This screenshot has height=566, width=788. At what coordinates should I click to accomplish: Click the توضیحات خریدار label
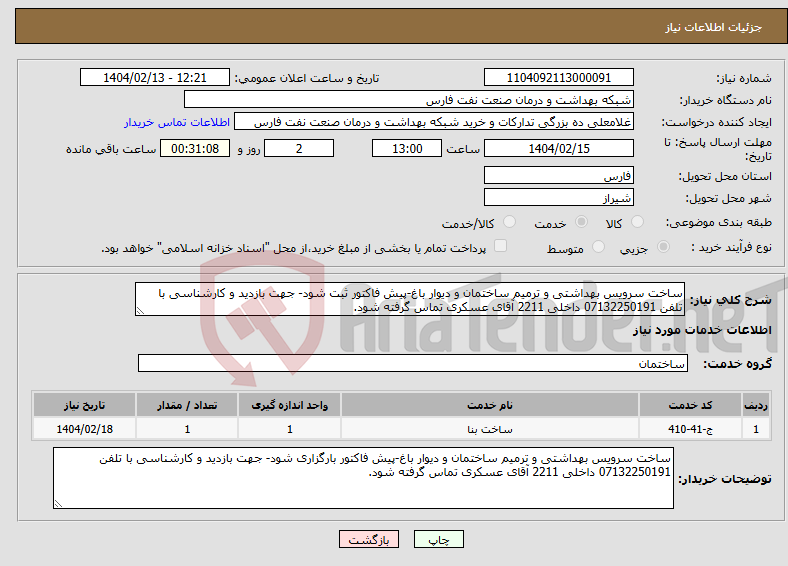725,480
